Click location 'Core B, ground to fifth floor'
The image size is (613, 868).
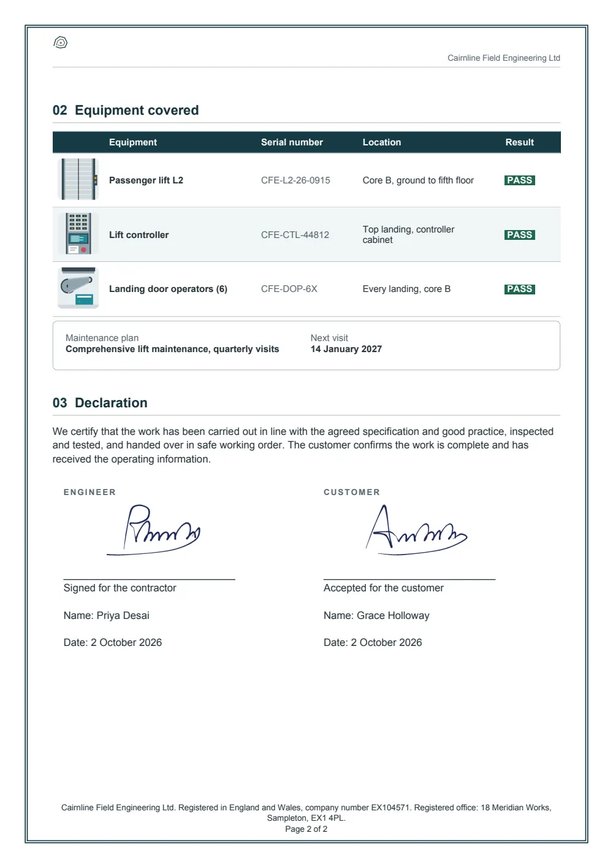pyautogui.click(x=418, y=180)
